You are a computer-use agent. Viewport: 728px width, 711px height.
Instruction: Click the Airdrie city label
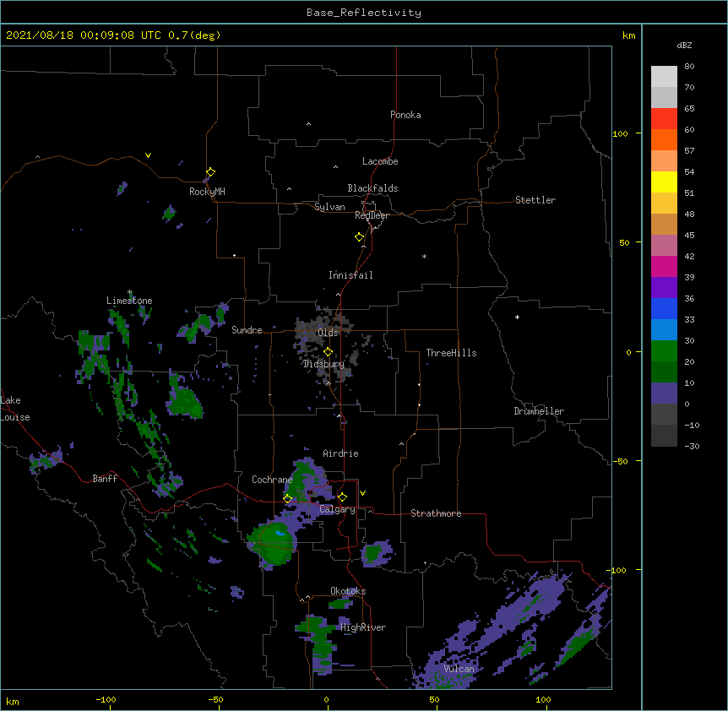point(341,453)
